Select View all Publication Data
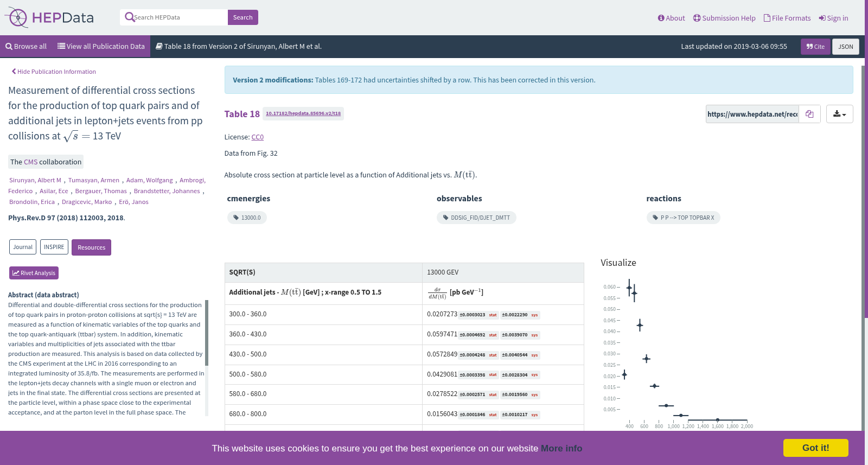This screenshot has width=868, height=465. (x=101, y=46)
